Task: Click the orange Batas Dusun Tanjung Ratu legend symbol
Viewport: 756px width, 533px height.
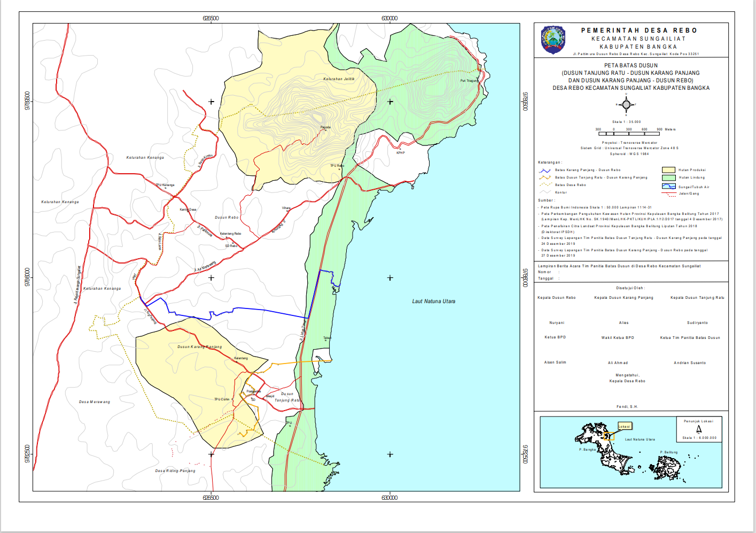Action: [545, 177]
